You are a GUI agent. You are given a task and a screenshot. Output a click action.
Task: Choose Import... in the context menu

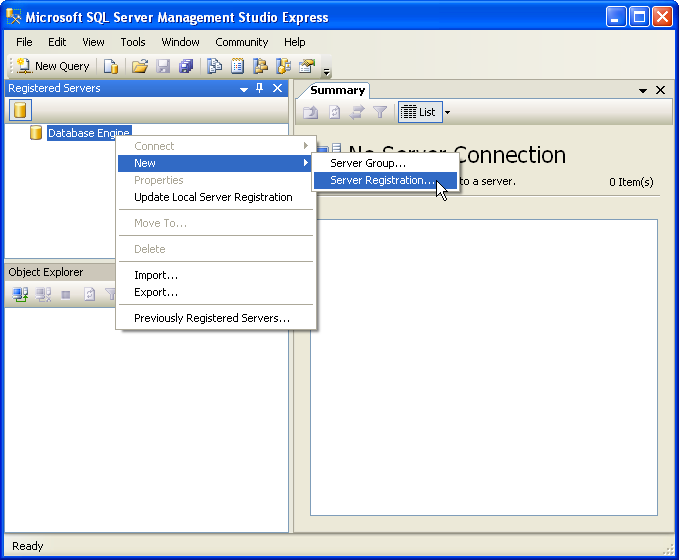[x=215, y=275]
